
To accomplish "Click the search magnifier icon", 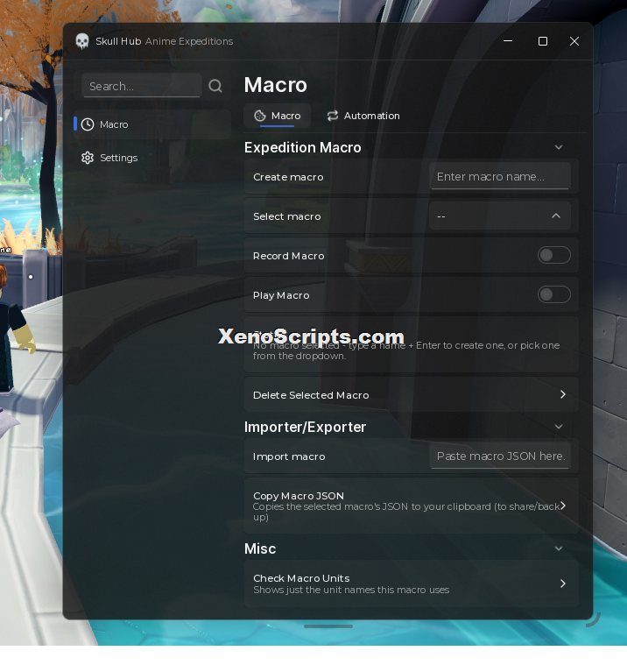I will coord(215,86).
